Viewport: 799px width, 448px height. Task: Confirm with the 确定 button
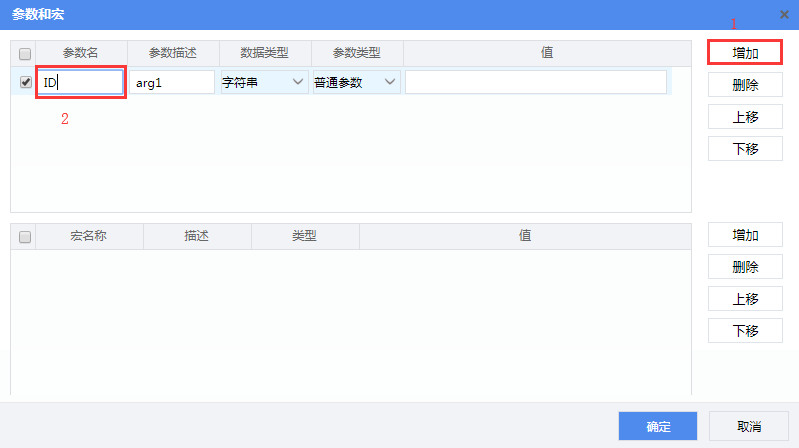658,426
